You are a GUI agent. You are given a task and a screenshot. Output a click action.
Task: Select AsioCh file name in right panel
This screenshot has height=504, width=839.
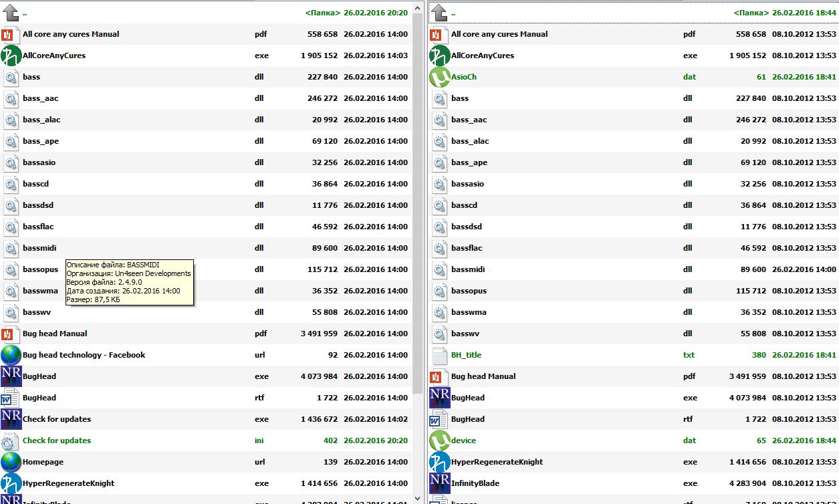(x=464, y=77)
